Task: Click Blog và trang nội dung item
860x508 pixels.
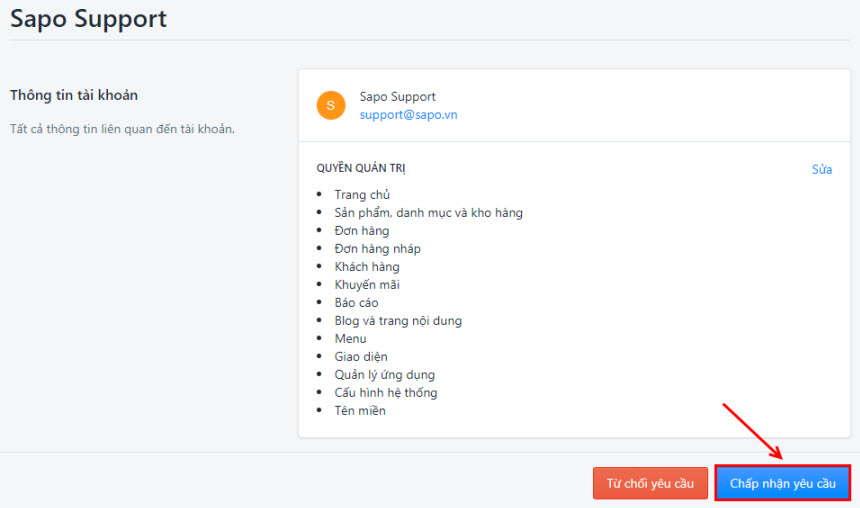Action: click(398, 321)
